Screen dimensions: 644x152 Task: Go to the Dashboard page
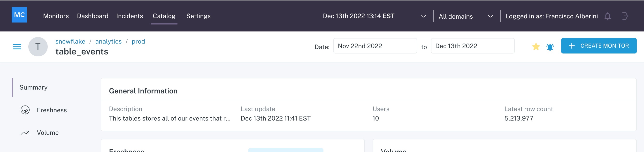[93, 16]
